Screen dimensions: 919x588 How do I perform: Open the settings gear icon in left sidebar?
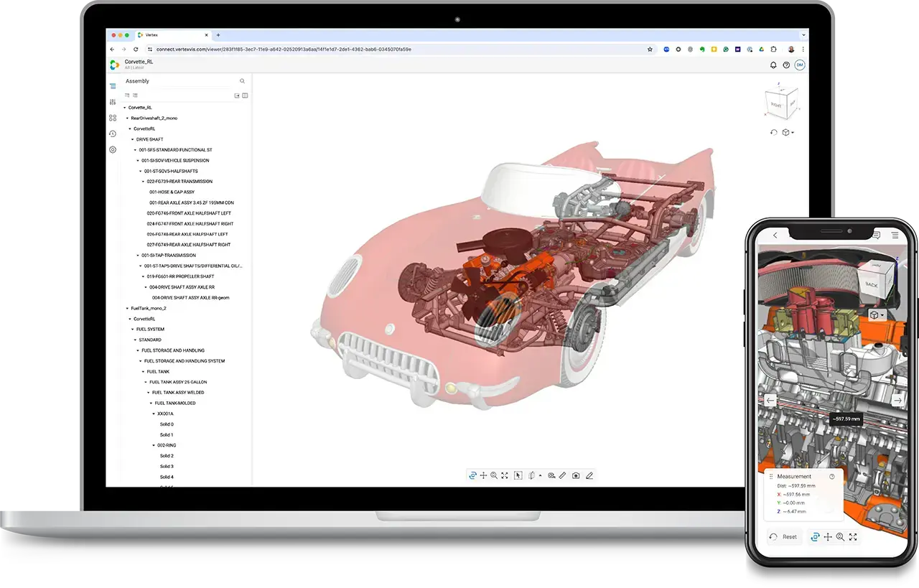(x=113, y=149)
